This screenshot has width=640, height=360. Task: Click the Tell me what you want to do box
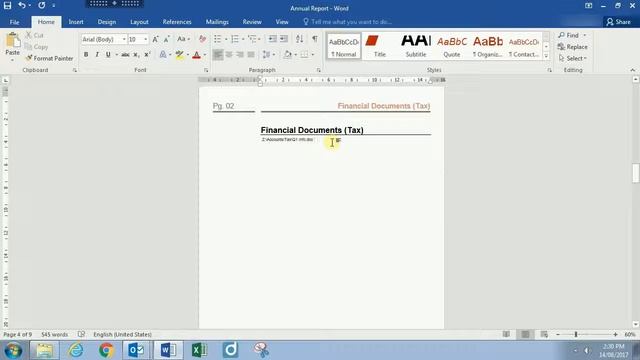tap(347, 22)
